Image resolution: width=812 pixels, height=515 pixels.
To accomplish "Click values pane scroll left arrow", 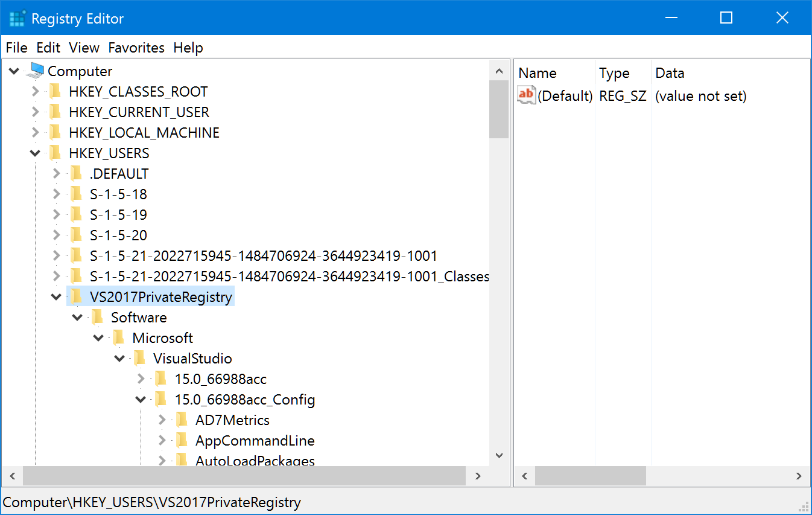I will click(524, 476).
